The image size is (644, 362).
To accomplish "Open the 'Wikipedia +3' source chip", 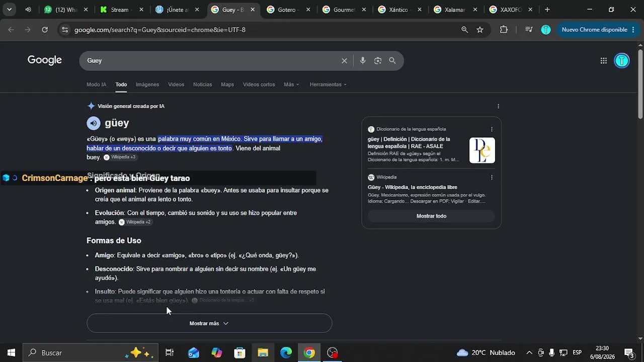I will (x=120, y=157).
